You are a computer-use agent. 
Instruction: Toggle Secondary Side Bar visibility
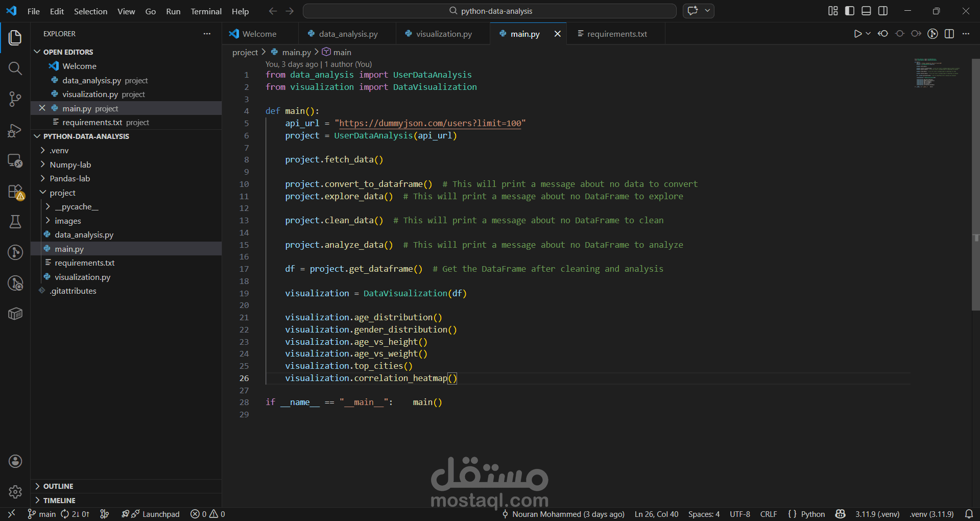(x=883, y=11)
